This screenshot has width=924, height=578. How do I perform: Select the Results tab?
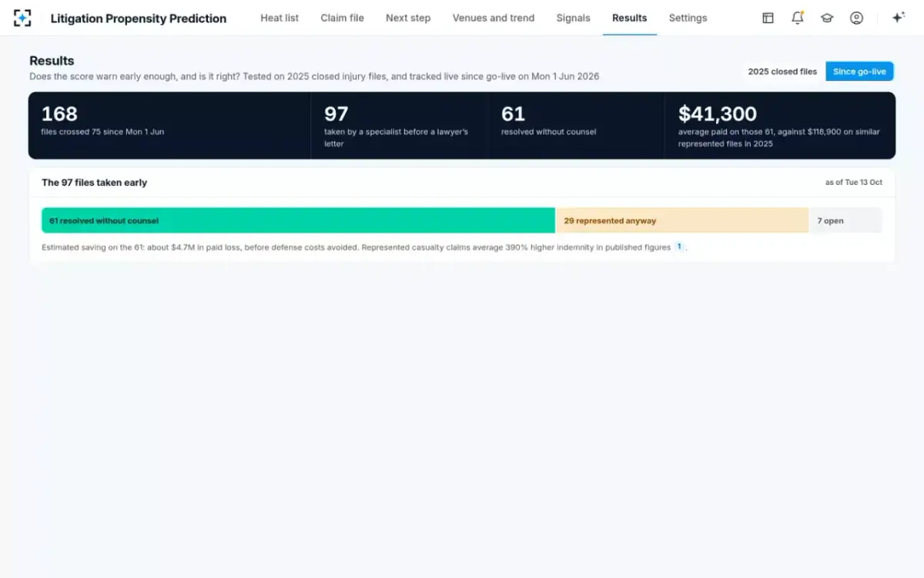tap(630, 18)
